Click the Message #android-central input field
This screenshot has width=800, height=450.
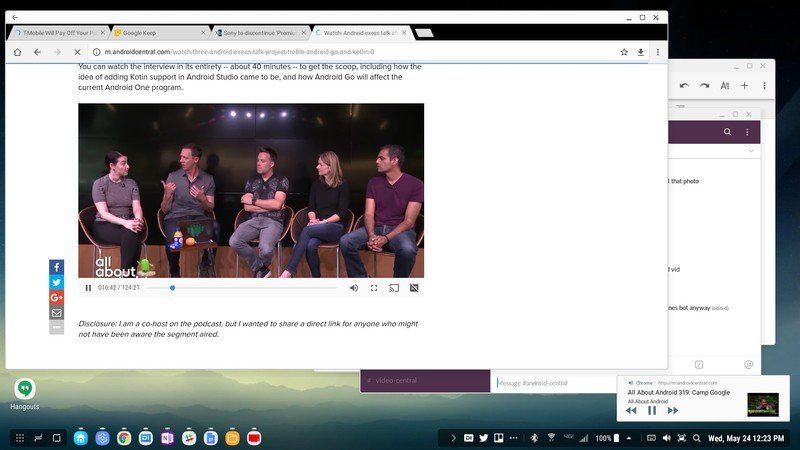554,383
